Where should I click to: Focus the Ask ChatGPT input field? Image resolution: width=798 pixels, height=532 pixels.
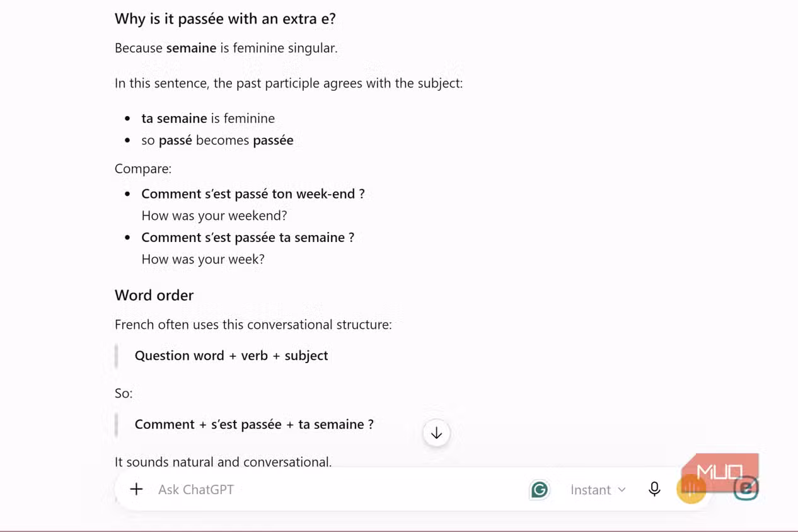click(334, 490)
